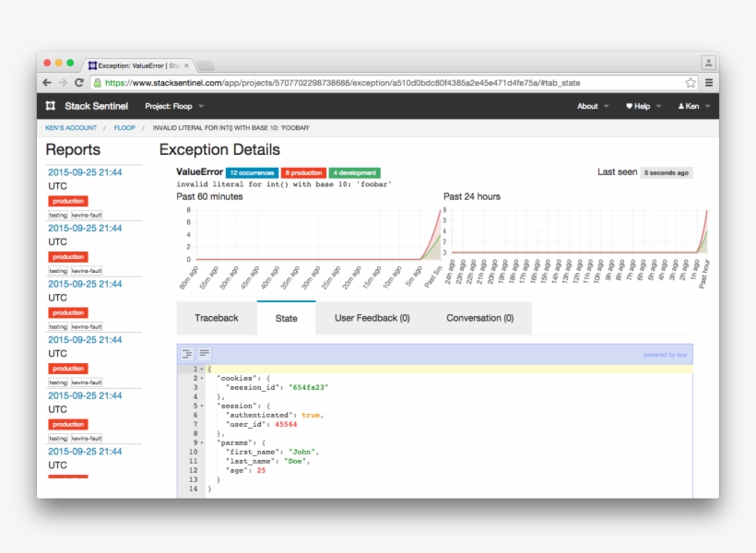Screen dimensions: 756x553
Task: Click the browser forward arrow
Action: 64,82
